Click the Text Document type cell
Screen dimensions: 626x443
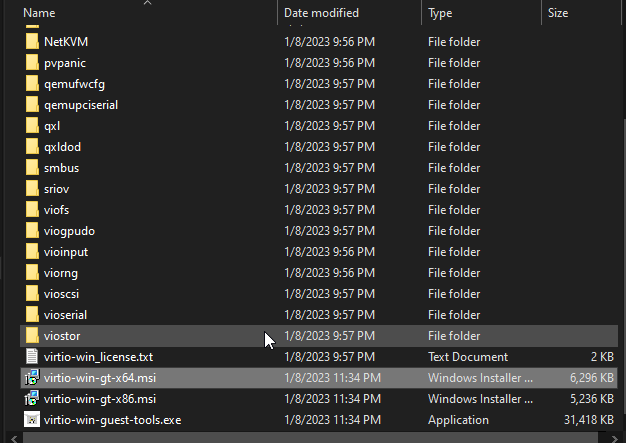tap(468, 357)
